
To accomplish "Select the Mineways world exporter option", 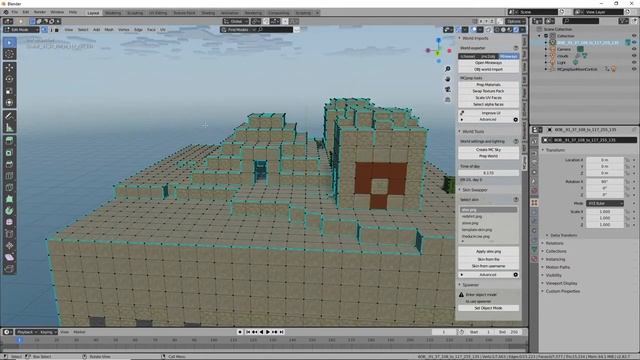I will (x=509, y=56).
